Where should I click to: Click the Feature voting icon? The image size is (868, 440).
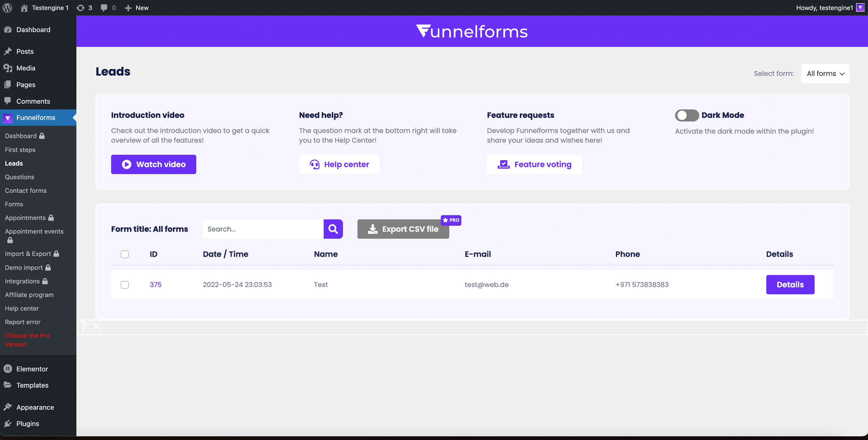pyautogui.click(x=503, y=164)
